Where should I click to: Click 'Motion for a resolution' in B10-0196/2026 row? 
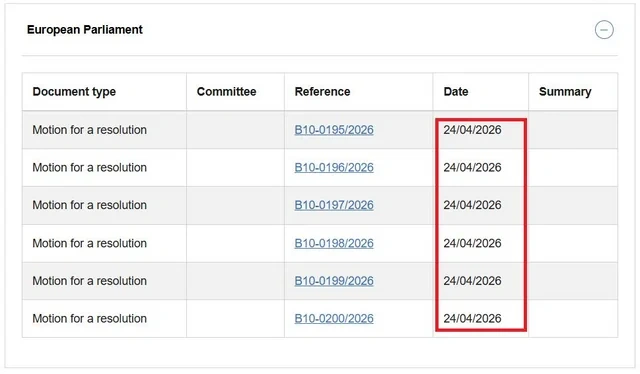pyautogui.click(x=89, y=167)
